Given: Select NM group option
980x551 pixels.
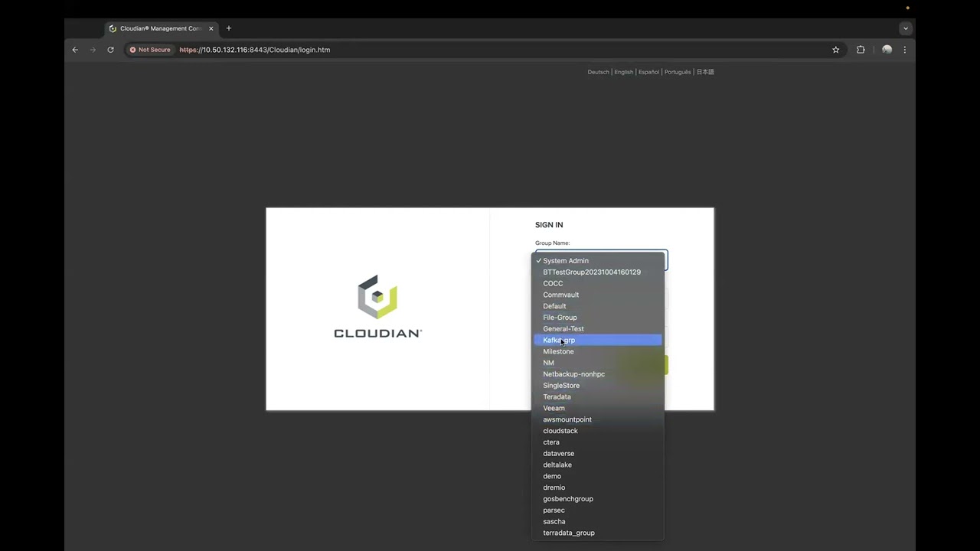Looking at the screenshot, I should pyautogui.click(x=597, y=363).
